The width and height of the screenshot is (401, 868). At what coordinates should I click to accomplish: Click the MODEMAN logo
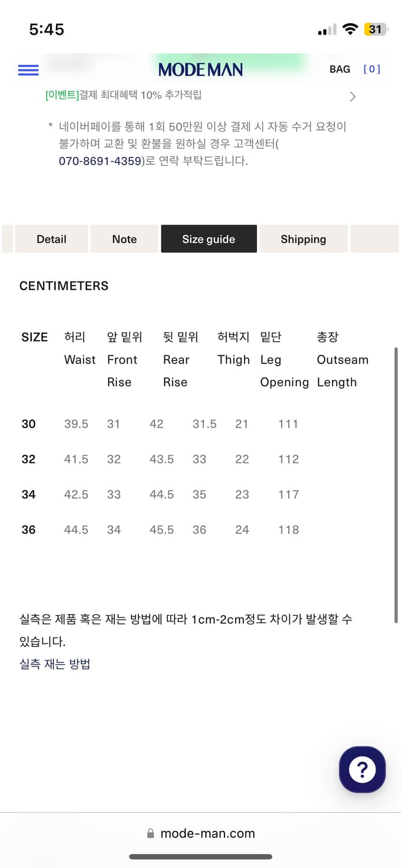200,69
